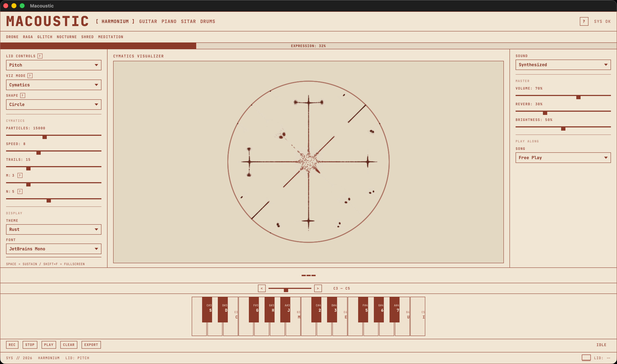Viewport: 617px width, 364px height.
Task: Select the MEDITATION preset
Action: coord(111,37)
